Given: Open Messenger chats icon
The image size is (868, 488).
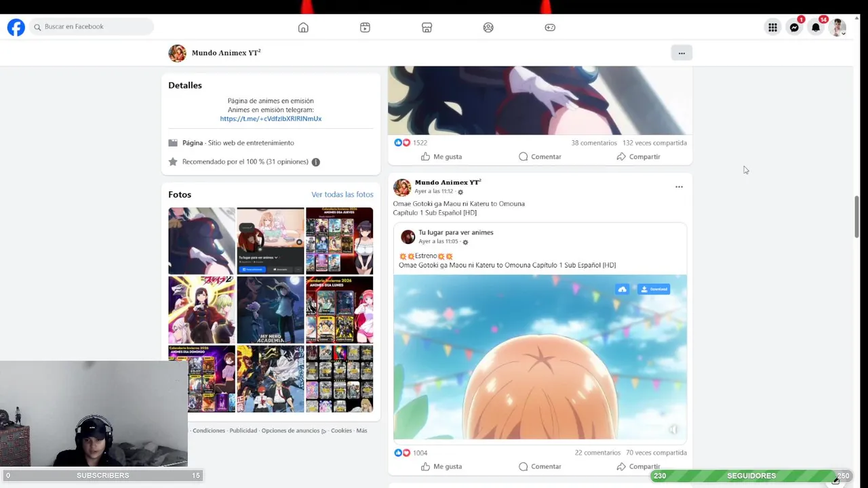Looking at the screenshot, I should click(794, 27).
